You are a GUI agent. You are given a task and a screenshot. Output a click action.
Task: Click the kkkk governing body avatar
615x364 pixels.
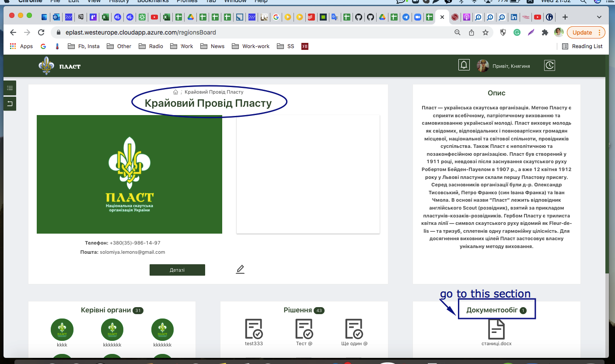tap(62, 330)
